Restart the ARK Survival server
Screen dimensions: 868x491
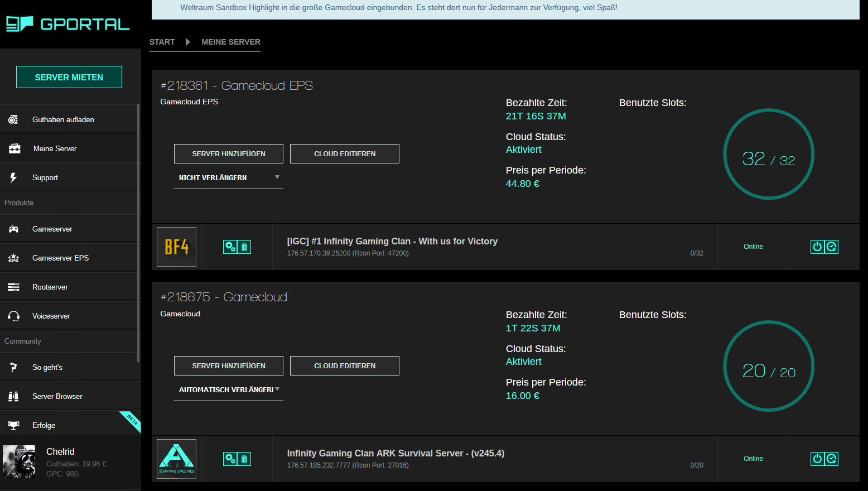[832, 459]
